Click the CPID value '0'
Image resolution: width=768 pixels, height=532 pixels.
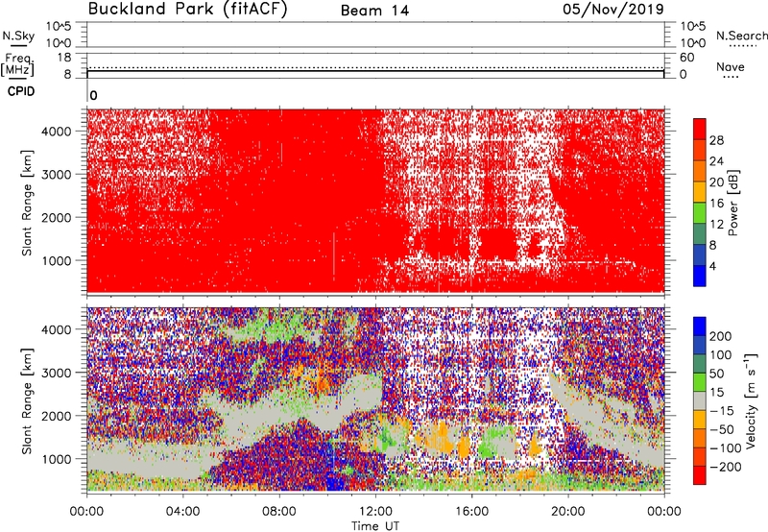[x=93, y=95]
